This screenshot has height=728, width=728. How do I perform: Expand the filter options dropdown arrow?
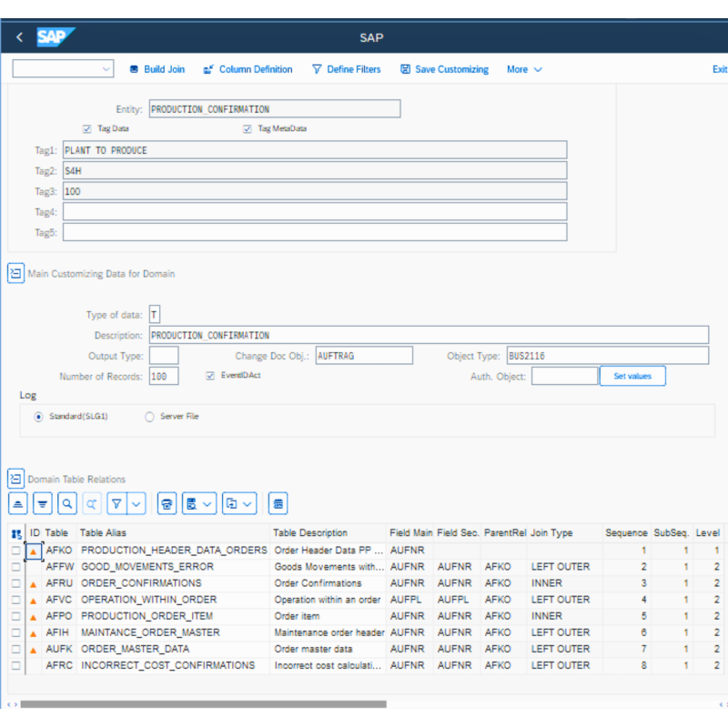point(136,503)
